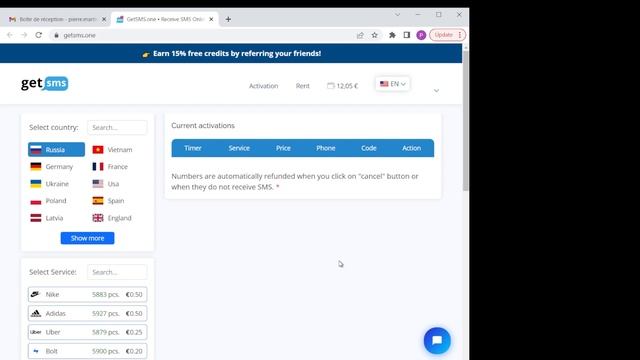Go forward in browser history
640x360 pixels.
pos(24,35)
